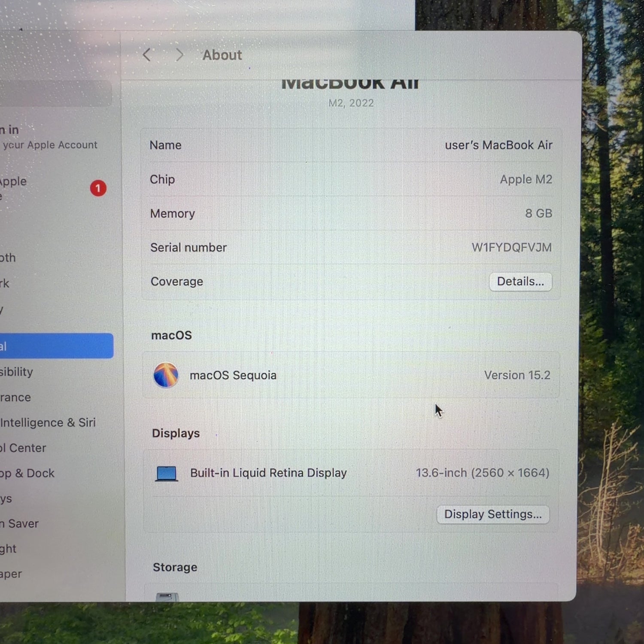Image resolution: width=644 pixels, height=644 pixels.
Task: Click sign in with your Apple Account
Action: 49,137
